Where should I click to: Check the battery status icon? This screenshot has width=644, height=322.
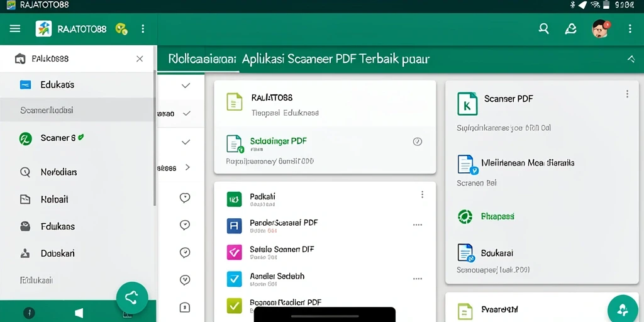[x=606, y=5]
